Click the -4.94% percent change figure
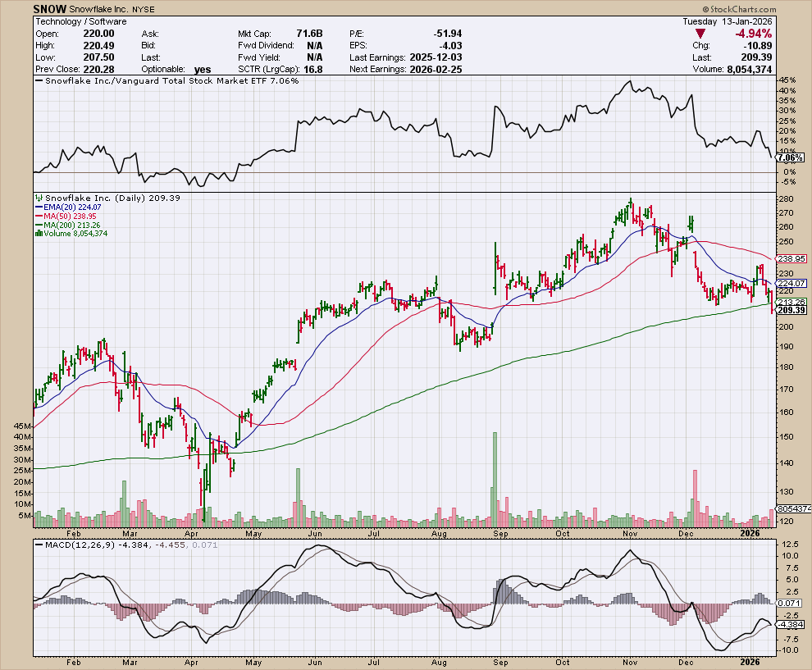The width and height of the screenshot is (812, 670). (x=753, y=34)
